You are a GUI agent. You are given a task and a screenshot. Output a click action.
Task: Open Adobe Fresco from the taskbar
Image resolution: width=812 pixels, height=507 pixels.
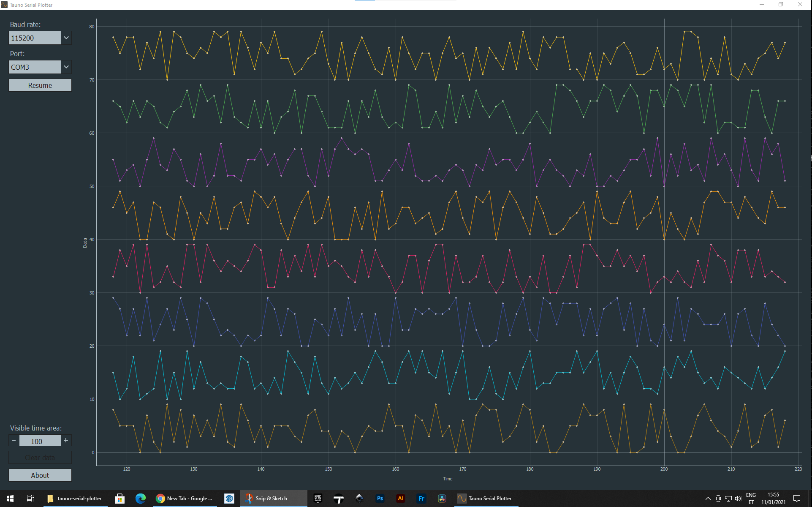[421, 499]
